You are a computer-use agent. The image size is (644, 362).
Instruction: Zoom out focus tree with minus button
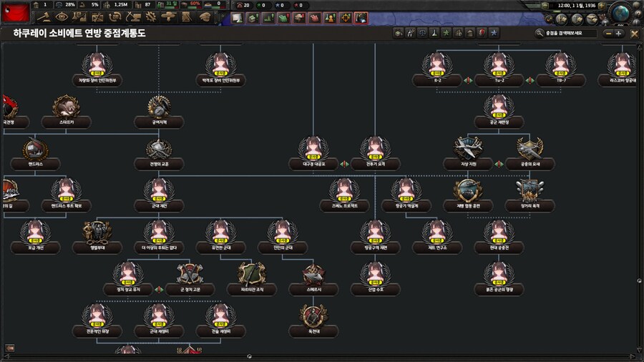pyautogui.click(x=608, y=33)
